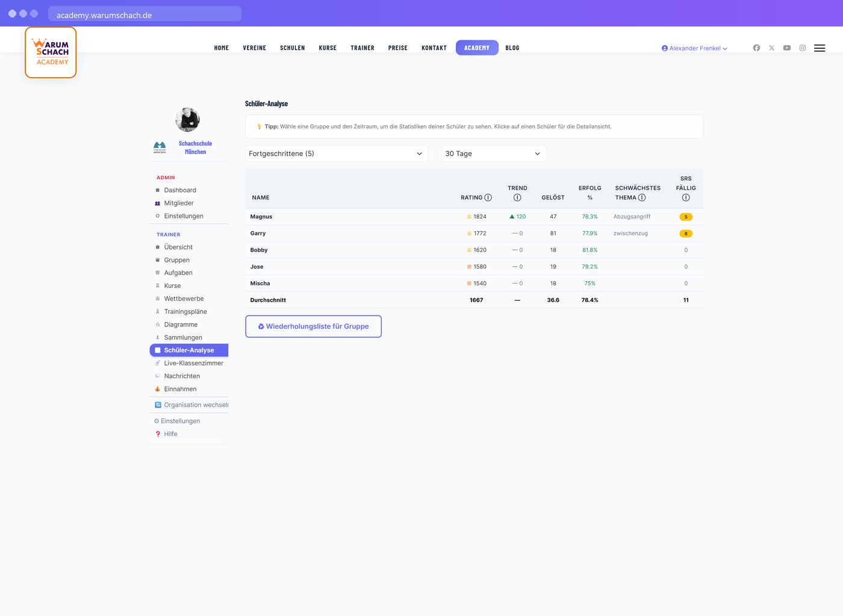Expand the Alexander Frenkel user menu
Viewport: 843px width, 616px height.
(x=694, y=48)
